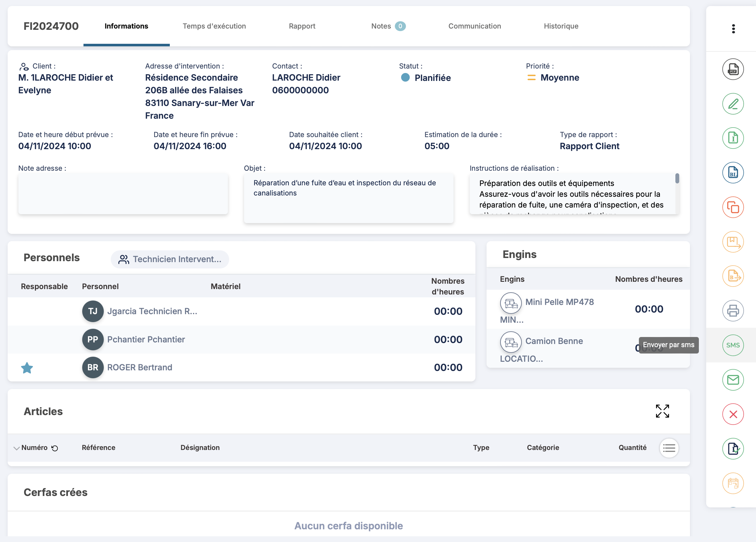
Task: Switch to Temps d'exécution tab
Action: (x=214, y=26)
